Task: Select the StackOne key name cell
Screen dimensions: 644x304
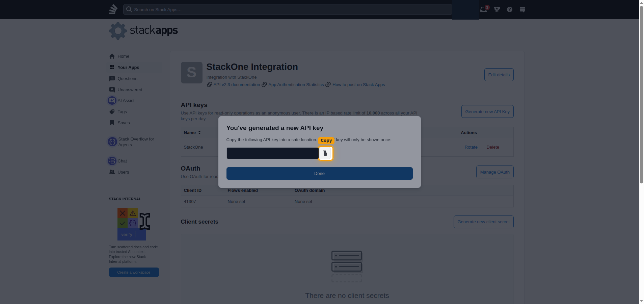Action: tap(193, 147)
